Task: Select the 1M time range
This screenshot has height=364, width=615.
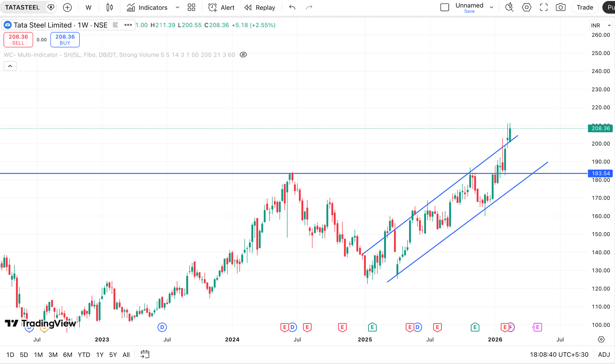Action: (x=38, y=355)
